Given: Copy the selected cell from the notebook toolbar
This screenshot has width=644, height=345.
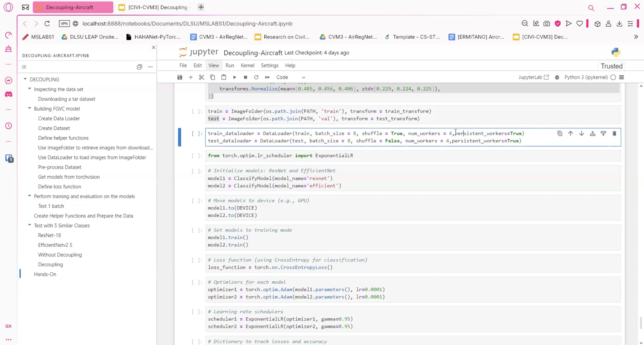Looking at the screenshot, I should coord(212,77).
